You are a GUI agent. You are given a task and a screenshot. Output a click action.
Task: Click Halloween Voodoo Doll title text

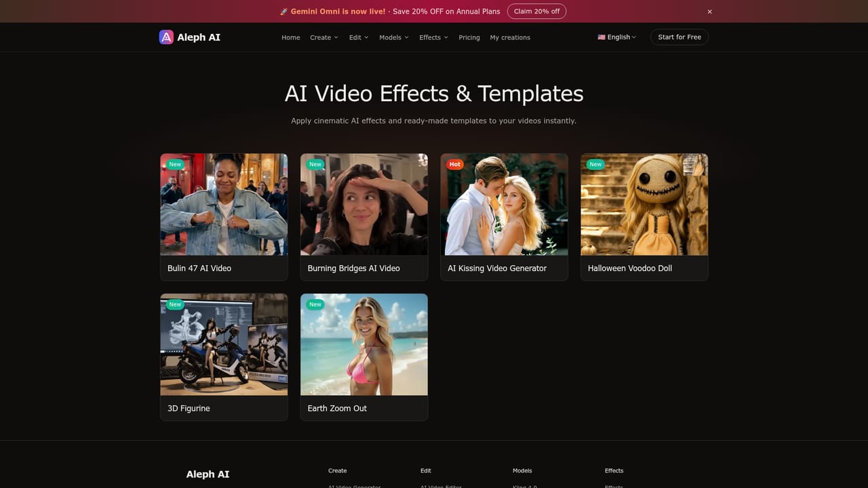tap(630, 268)
